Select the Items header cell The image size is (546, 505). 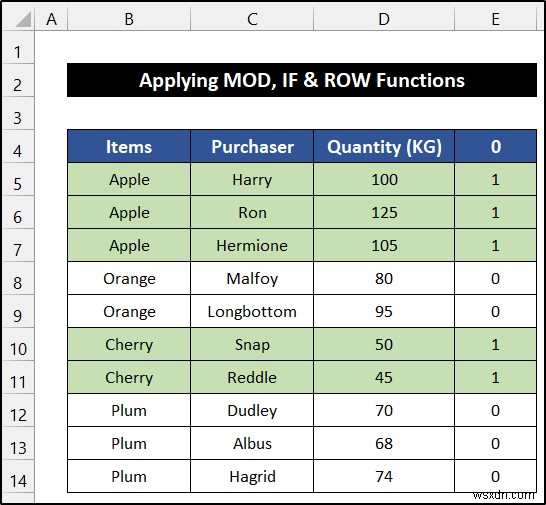click(129, 146)
